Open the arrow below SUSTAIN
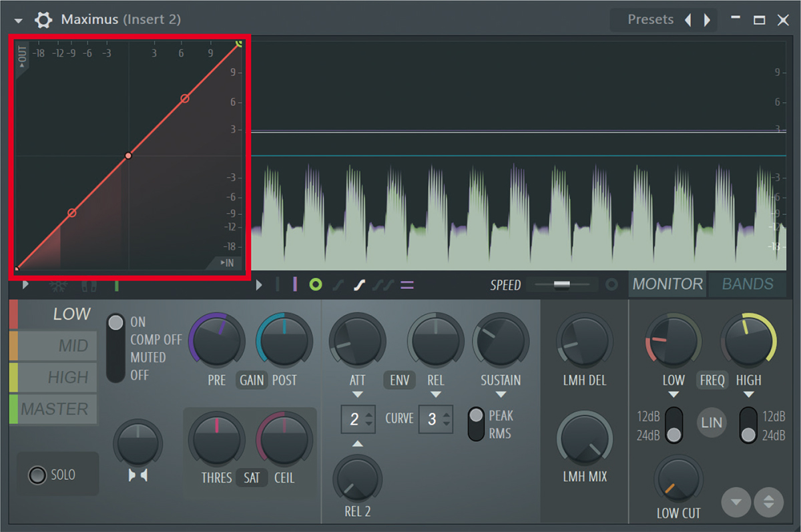 click(501, 395)
